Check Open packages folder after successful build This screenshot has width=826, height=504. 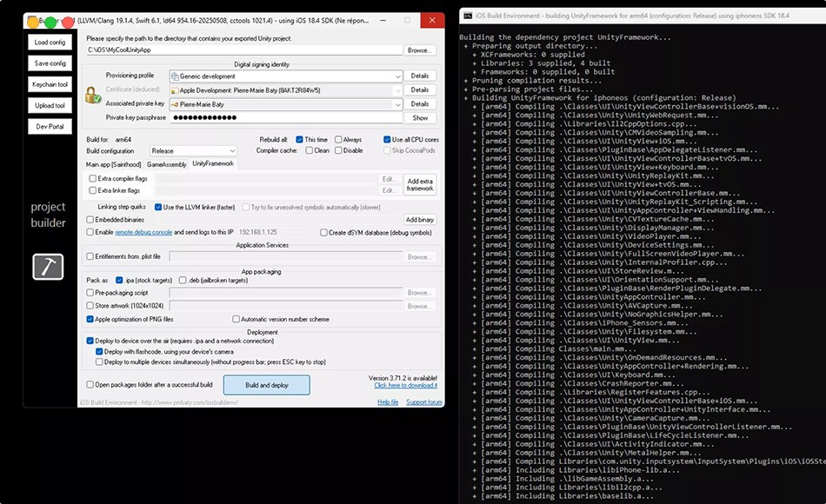coord(90,384)
